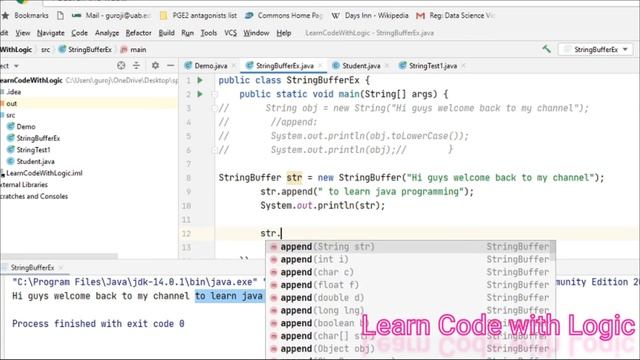Screen dimensions: 640x360
Task: Open the Project view selector dropdown arrow
Action: click(x=16, y=66)
